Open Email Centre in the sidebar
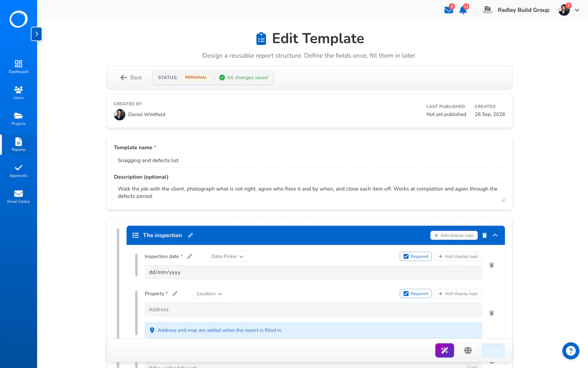The height and width of the screenshot is (368, 588). pos(18,197)
